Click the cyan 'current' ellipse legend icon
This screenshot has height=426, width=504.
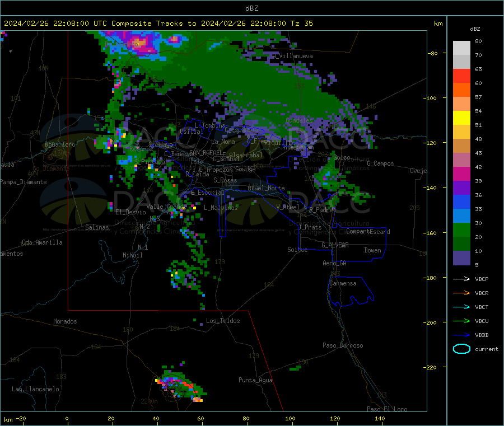click(461, 349)
